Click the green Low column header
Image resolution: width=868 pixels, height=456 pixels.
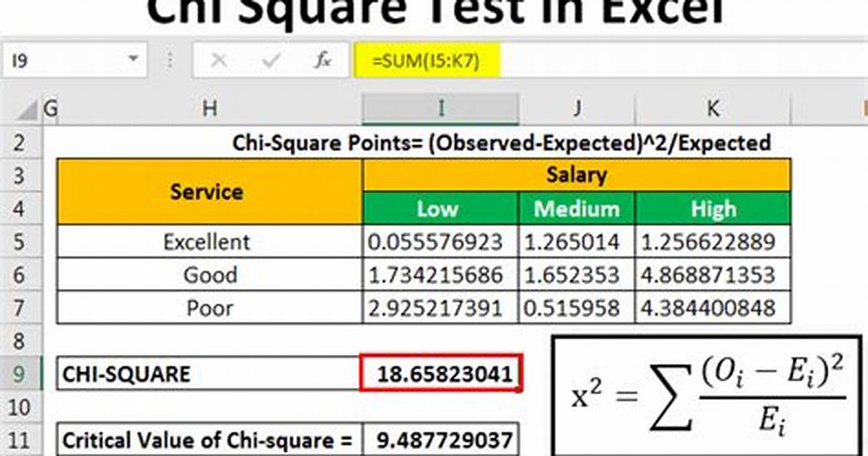(x=441, y=208)
